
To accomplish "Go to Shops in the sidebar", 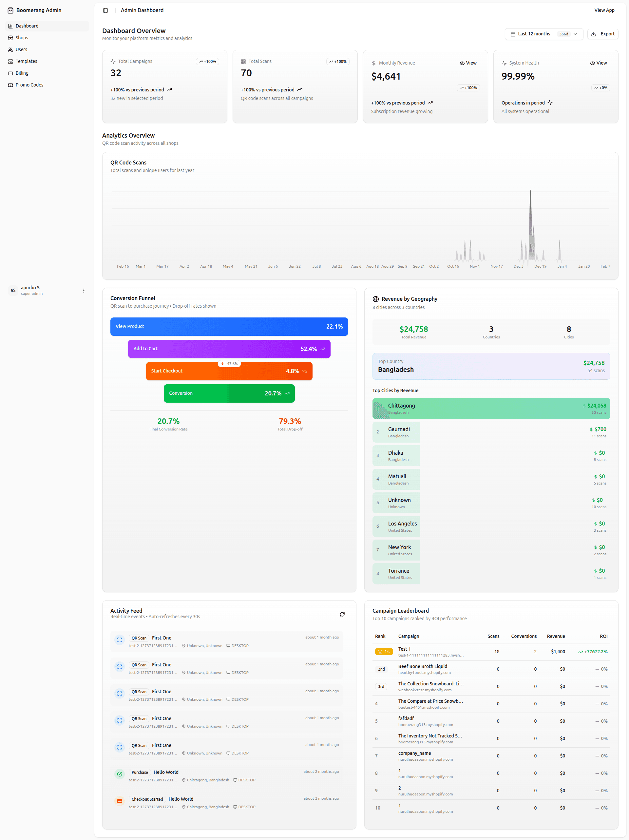I will point(48,38).
